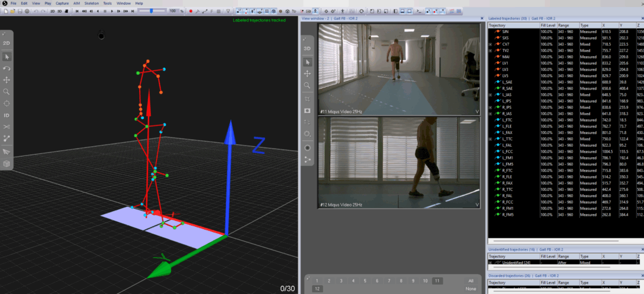
Task: Open the AIM menu
Action: point(76,3)
